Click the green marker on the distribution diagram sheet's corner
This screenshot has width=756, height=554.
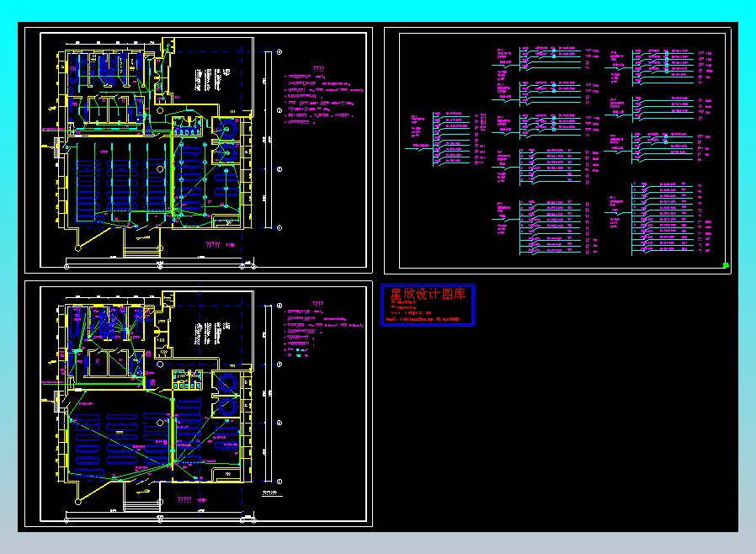click(726, 265)
